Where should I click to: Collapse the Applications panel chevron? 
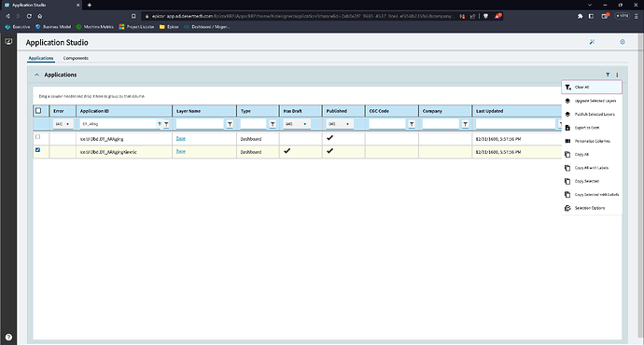click(x=37, y=75)
